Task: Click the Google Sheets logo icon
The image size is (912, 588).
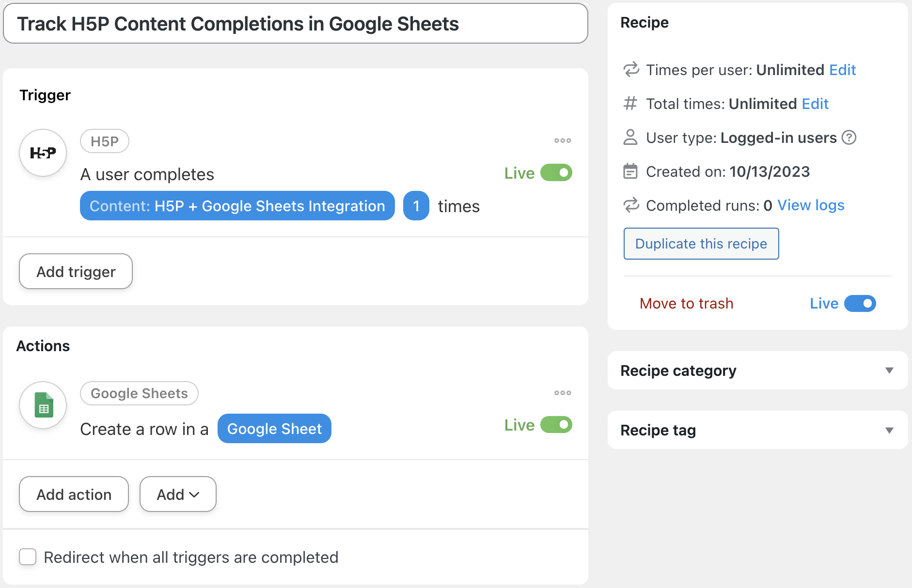Action: 43,405
